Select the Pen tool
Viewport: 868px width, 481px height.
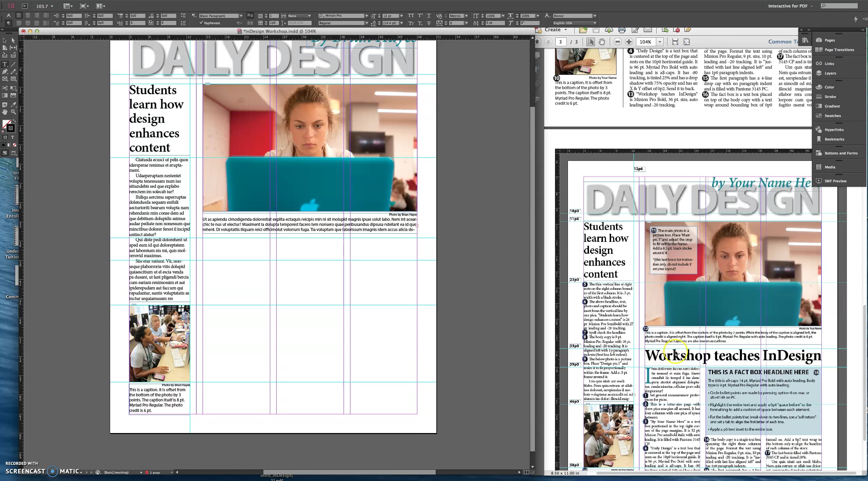pyautogui.click(x=5, y=71)
